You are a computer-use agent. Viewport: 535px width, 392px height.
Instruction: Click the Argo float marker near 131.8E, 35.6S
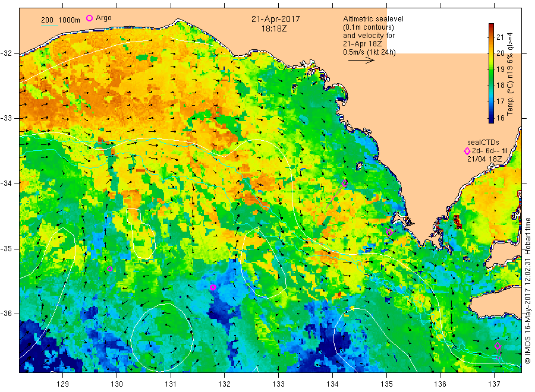tap(213, 287)
